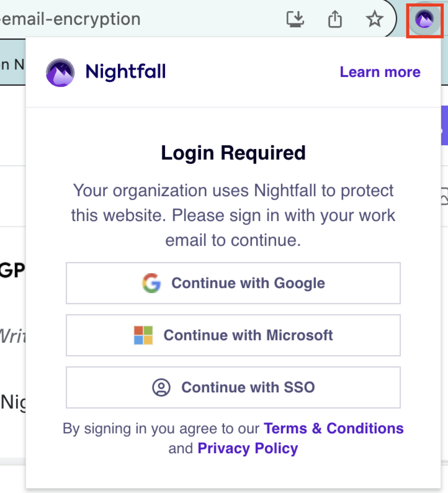Click the Microsoft four-color logo
This screenshot has height=493, width=448.
[x=143, y=335]
